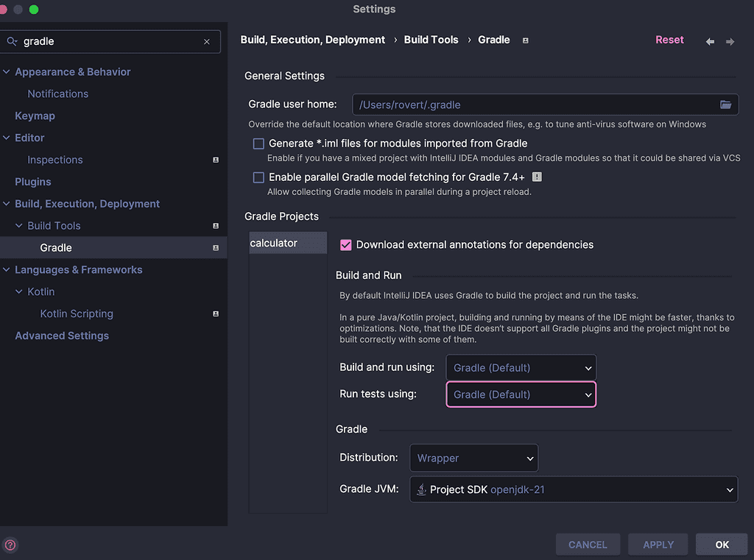
Task: Click the search magnifier icon
Action: pos(12,42)
